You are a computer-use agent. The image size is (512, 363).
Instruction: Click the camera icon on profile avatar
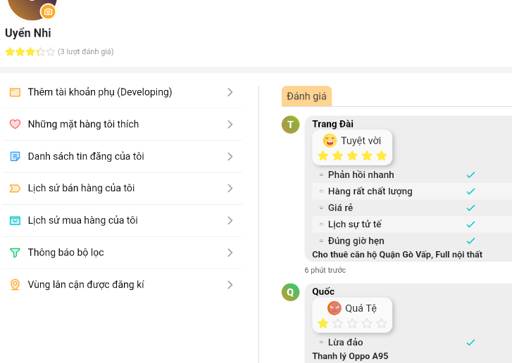tap(48, 12)
